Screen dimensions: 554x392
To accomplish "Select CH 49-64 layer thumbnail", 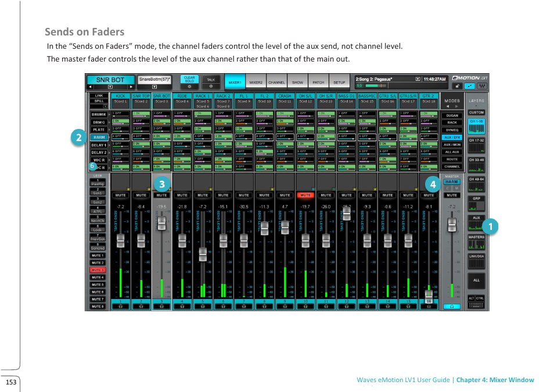I will tap(476, 185).
